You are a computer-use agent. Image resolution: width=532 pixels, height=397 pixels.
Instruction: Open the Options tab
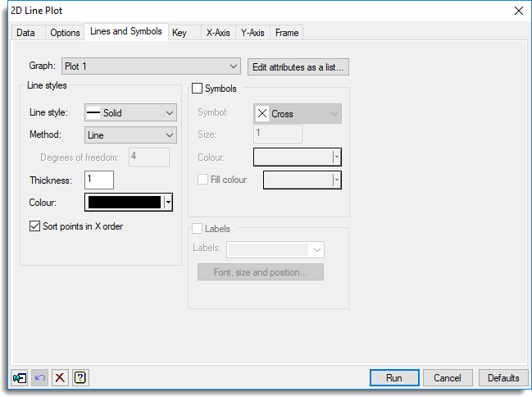coord(65,33)
